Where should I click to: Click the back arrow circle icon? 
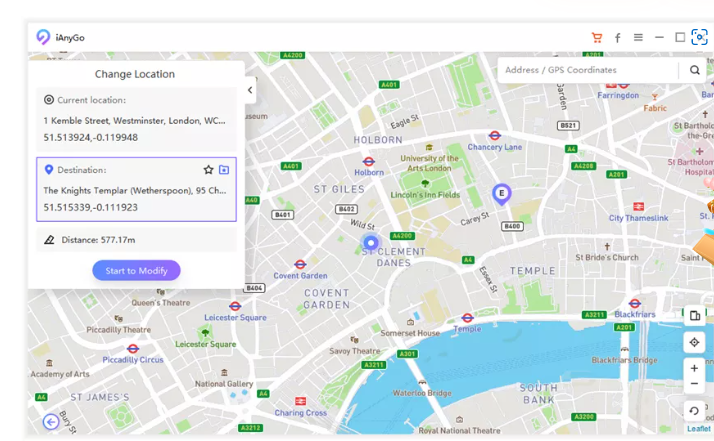click(51, 422)
